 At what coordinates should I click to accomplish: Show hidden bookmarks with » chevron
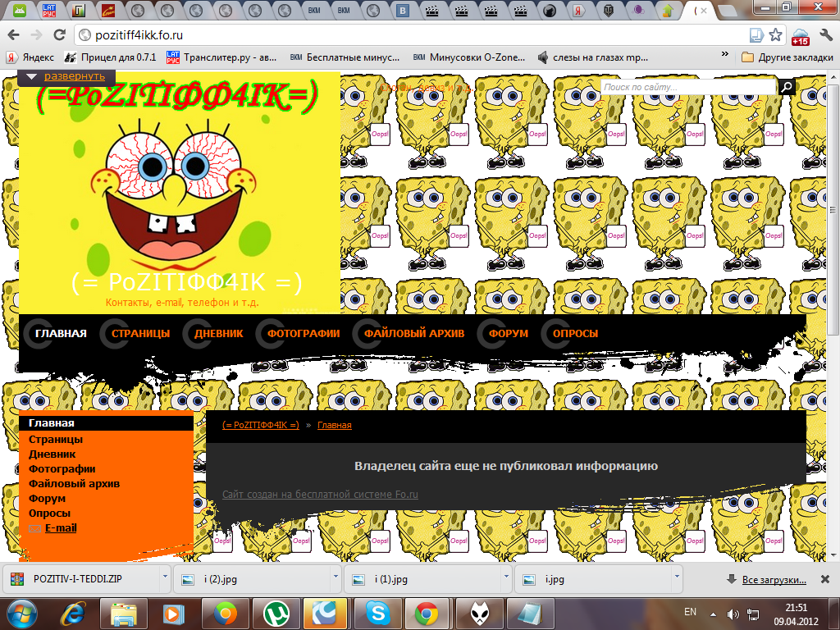click(x=725, y=54)
